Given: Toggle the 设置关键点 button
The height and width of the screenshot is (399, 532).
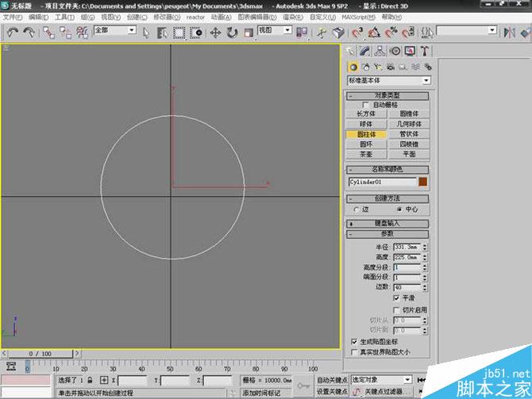Looking at the screenshot, I should click(332, 392).
